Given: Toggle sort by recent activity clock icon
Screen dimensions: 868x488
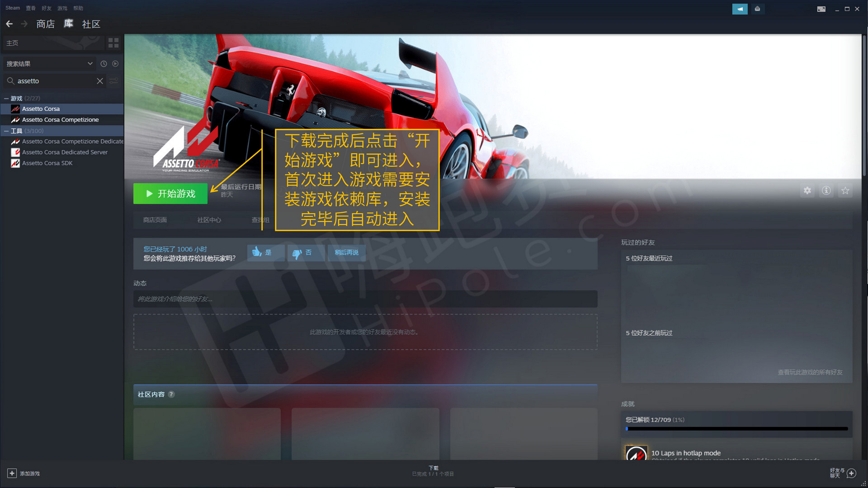Looking at the screenshot, I should (104, 64).
